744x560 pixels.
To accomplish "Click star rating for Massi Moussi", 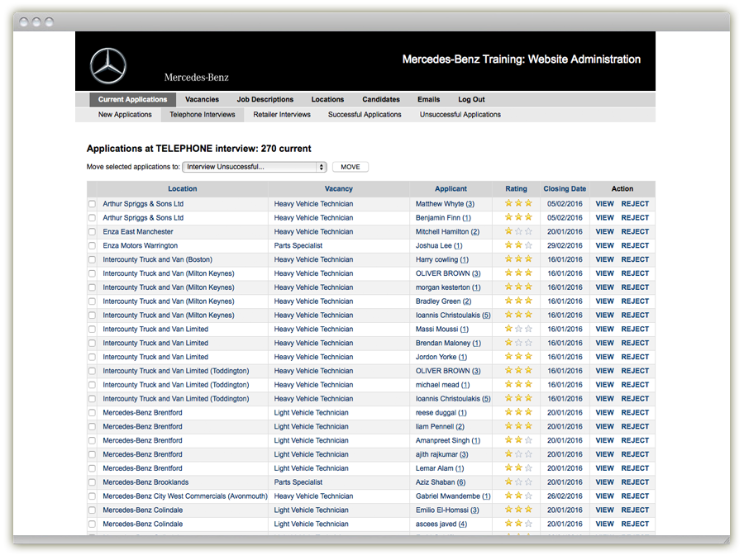I will coord(517,329).
